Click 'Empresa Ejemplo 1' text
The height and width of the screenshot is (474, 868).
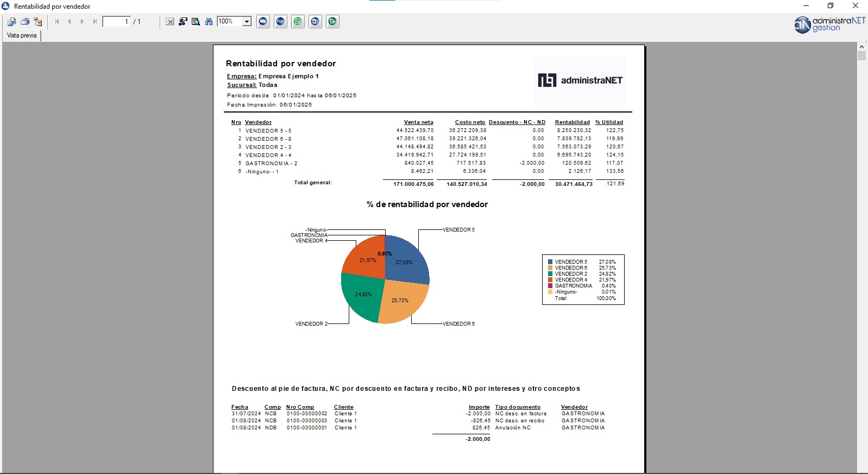click(x=288, y=76)
